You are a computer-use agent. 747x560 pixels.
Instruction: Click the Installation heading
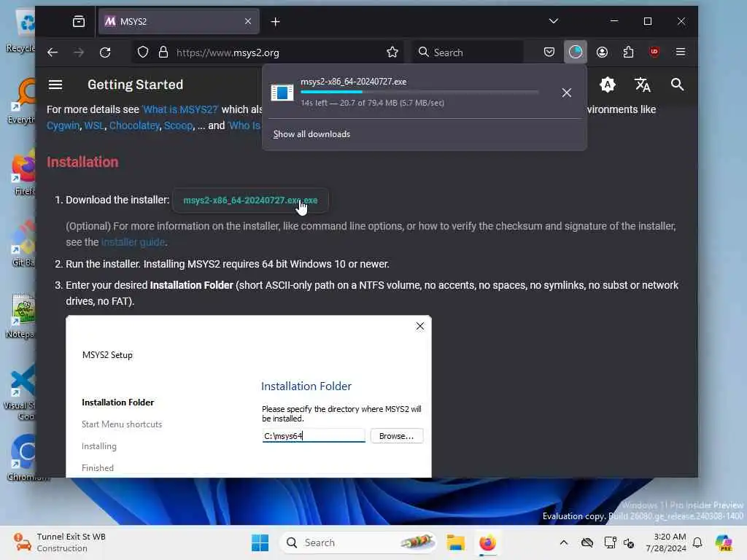tap(82, 162)
